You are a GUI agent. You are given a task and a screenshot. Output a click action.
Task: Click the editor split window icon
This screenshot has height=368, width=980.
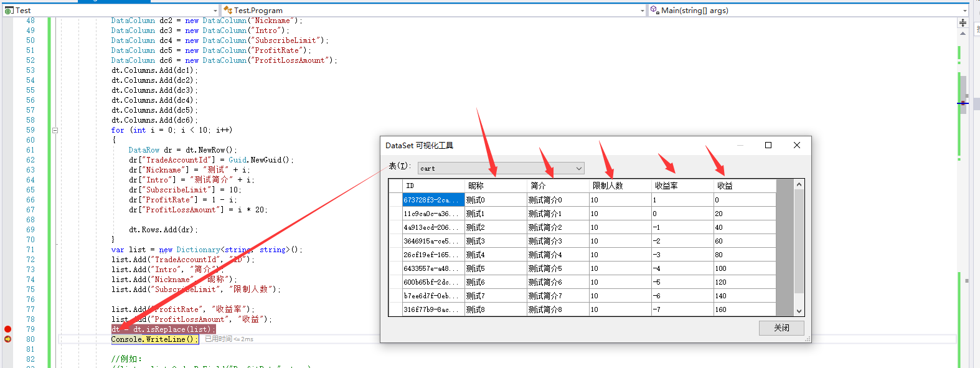point(963,22)
